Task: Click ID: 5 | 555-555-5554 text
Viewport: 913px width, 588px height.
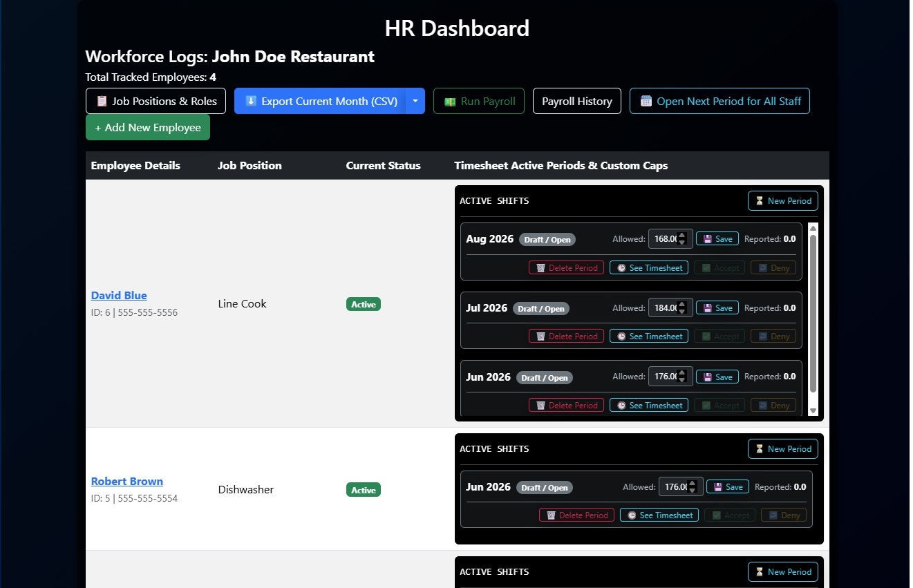Action: pyautogui.click(x=134, y=498)
